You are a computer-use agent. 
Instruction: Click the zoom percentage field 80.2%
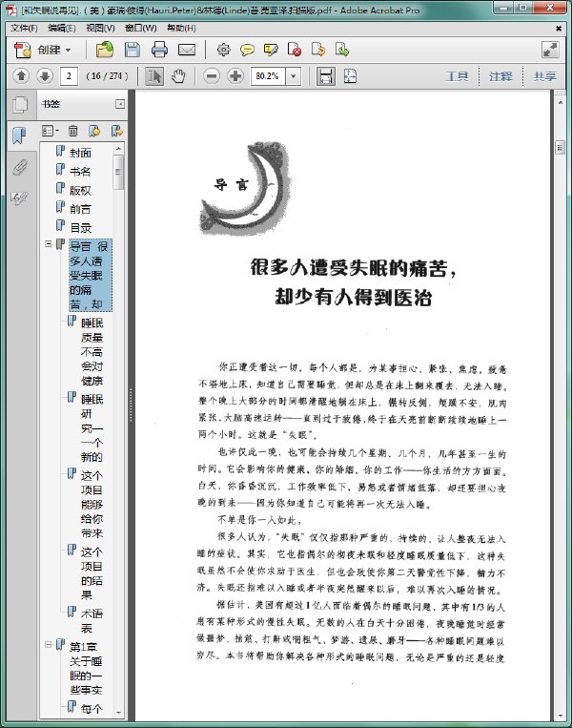268,75
